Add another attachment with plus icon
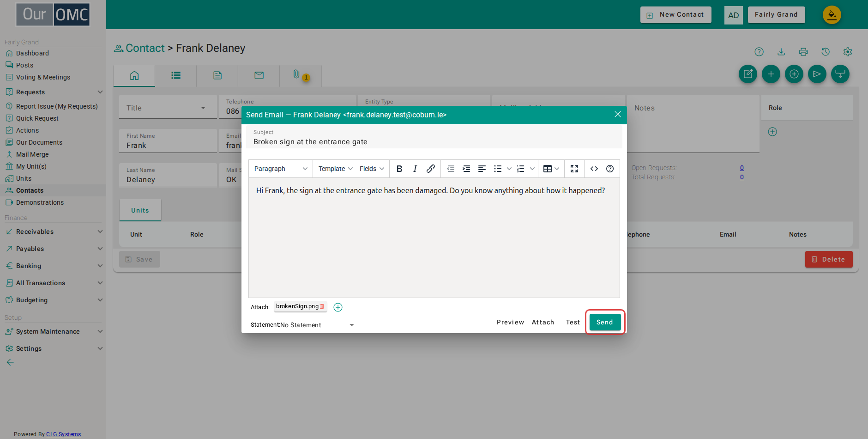 click(x=338, y=307)
